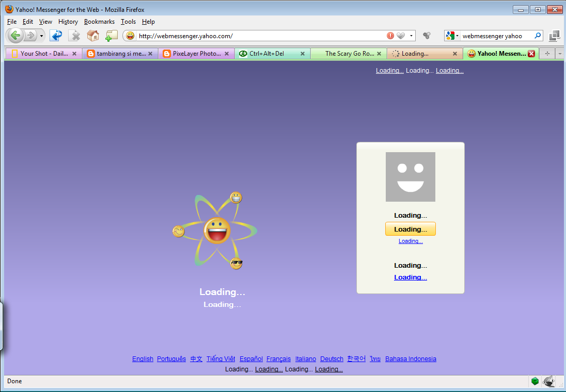Select the 한국어 language link
This screenshot has width=566, height=392.
point(356,359)
